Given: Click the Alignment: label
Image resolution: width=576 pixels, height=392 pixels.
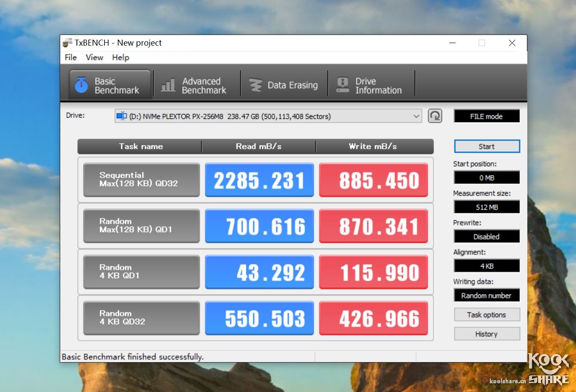Looking at the screenshot, I should 469,252.
